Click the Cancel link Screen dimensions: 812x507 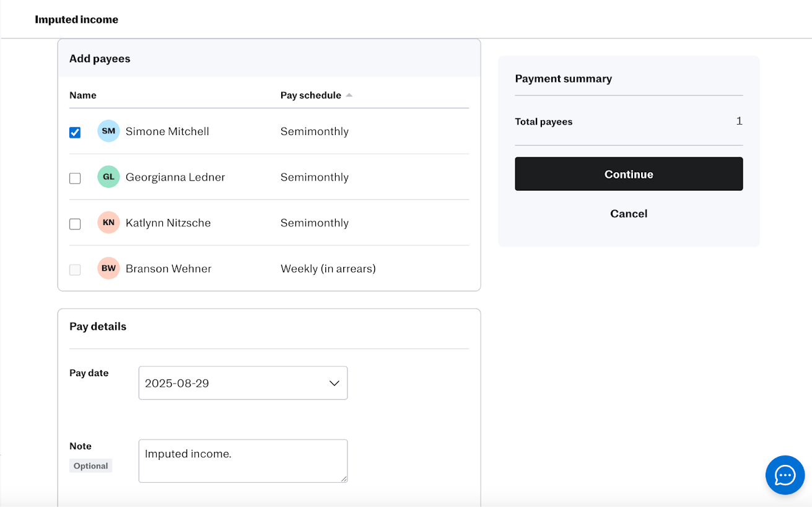628,214
